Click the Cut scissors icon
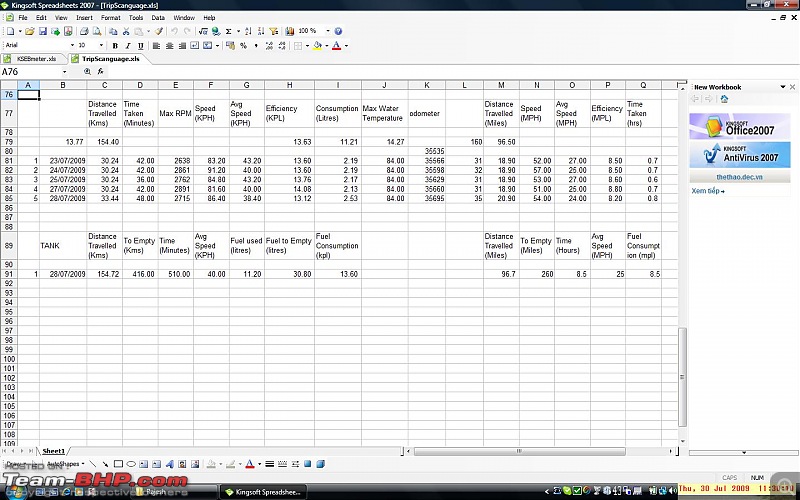The height and width of the screenshot is (500, 800). 126,32
